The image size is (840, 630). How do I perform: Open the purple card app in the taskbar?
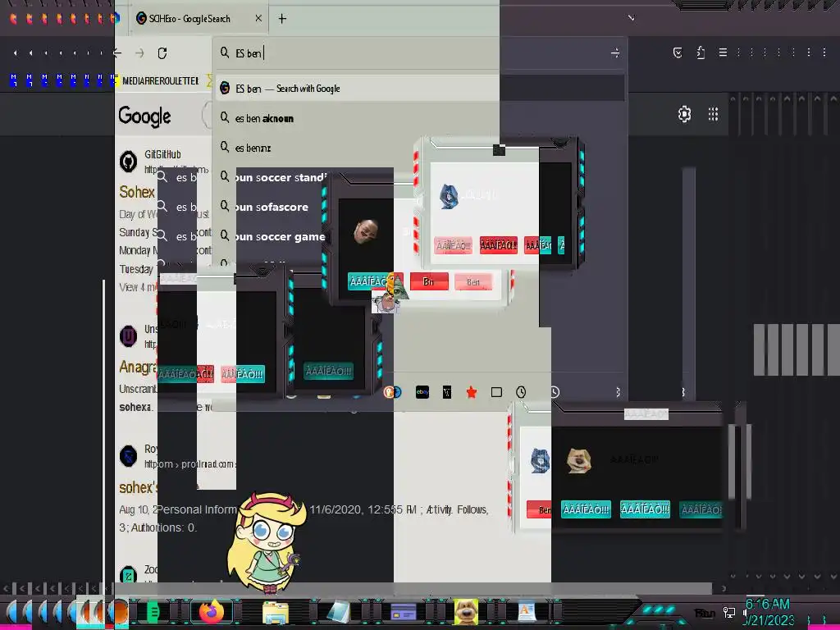coord(404,612)
